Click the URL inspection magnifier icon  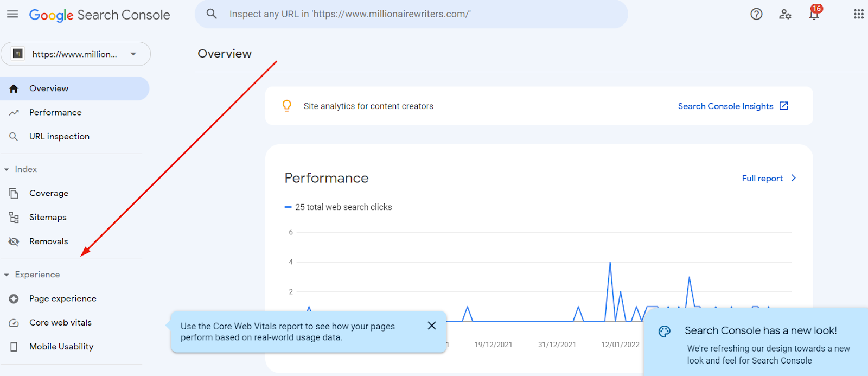click(x=14, y=137)
